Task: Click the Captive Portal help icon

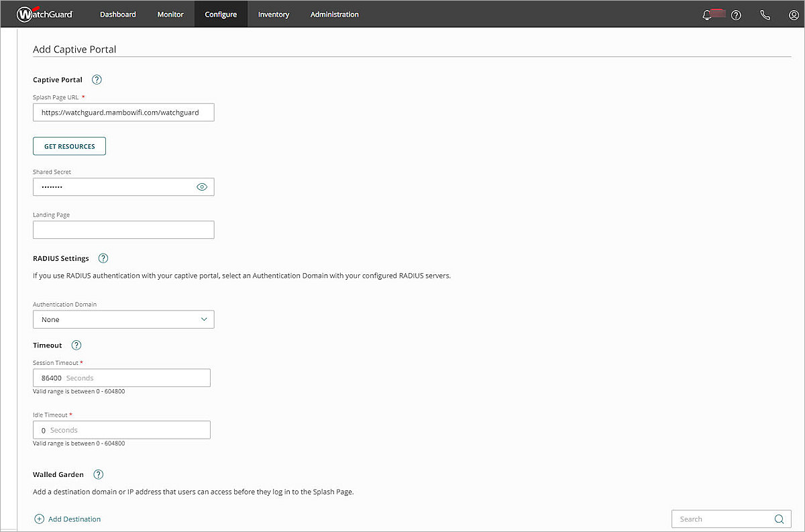Action: [96, 79]
